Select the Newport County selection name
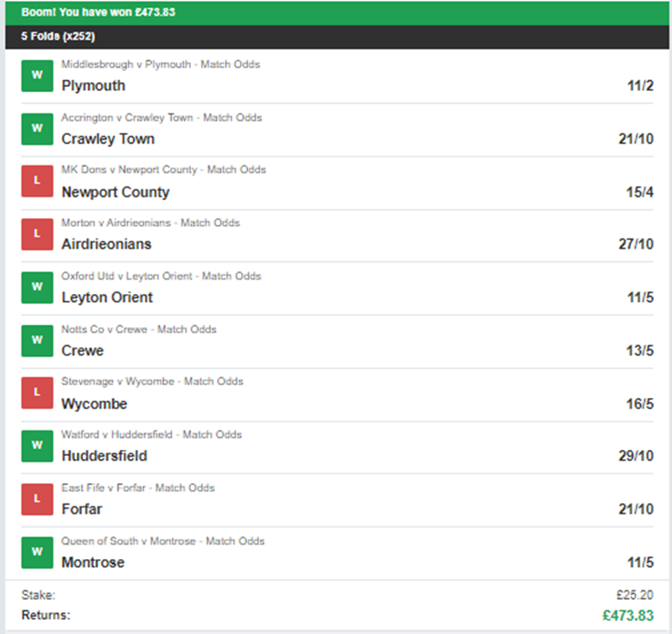 pos(116,193)
